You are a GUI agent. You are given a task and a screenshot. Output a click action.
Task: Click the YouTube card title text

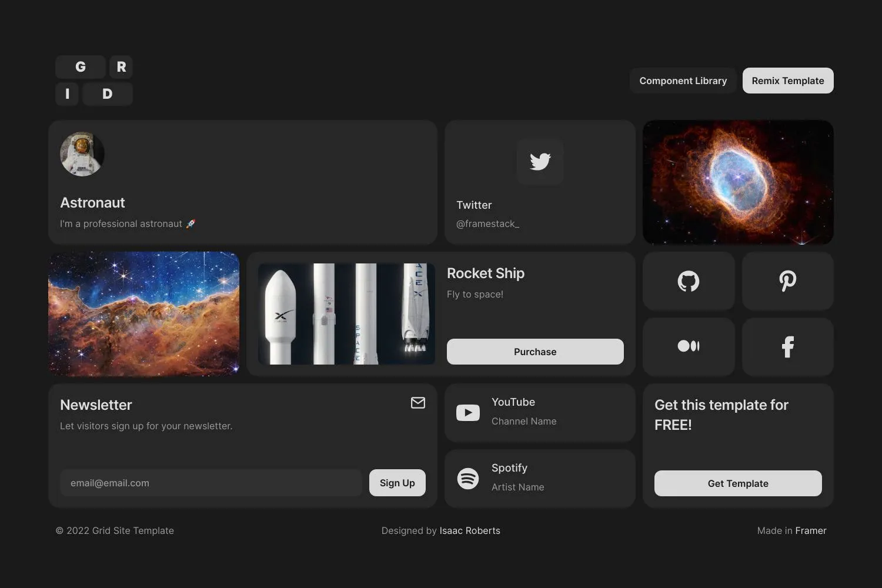[x=513, y=402]
